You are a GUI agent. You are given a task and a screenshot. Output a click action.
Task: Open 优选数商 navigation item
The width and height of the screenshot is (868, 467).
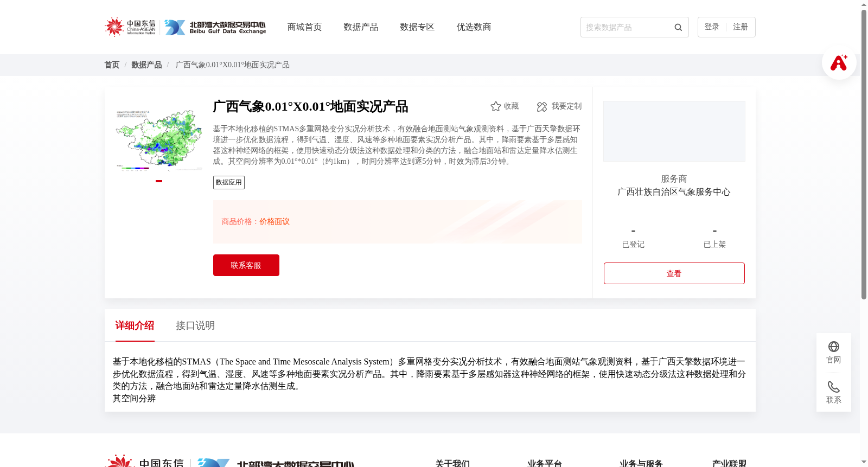(x=474, y=27)
